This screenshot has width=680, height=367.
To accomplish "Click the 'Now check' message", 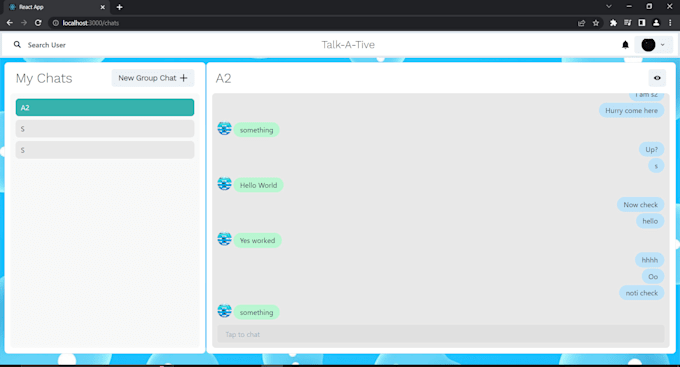I will 641,205.
